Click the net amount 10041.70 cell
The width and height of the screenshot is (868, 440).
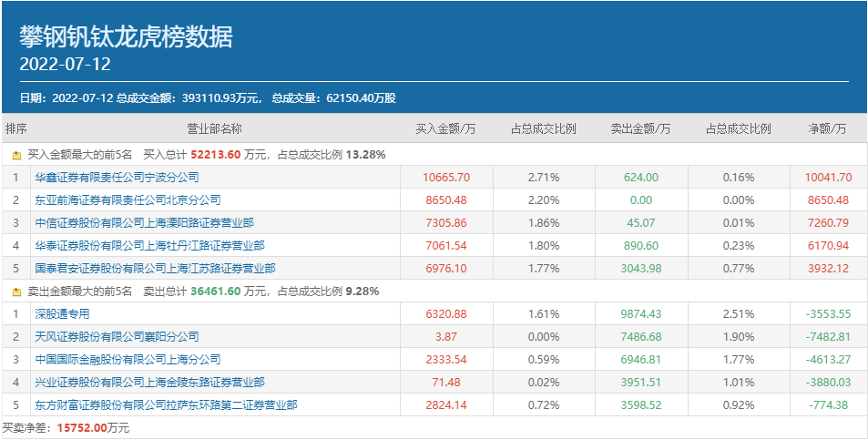827,177
